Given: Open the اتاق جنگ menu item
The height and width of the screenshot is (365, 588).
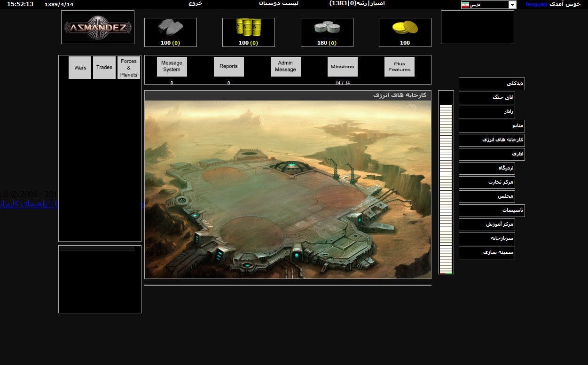Looking at the screenshot, I should (x=487, y=98).
